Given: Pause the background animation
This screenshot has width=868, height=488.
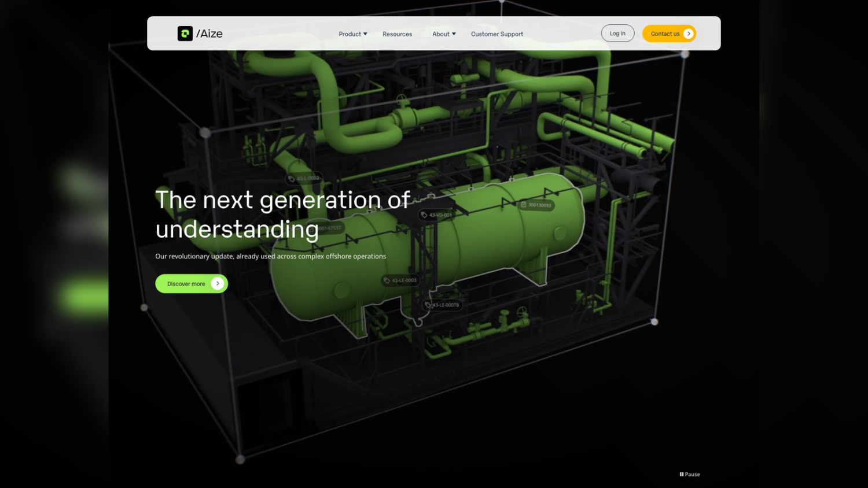Looking at the screenshot, I should click(690, 474).
